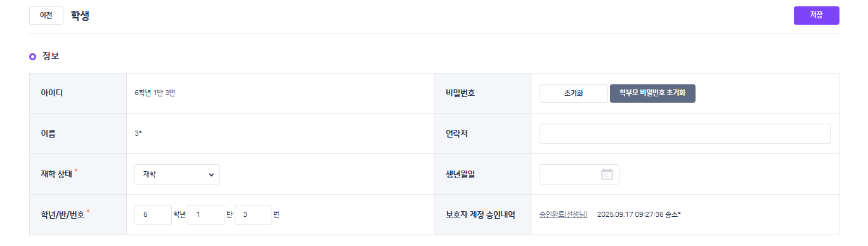The width and height of the screenshot is (868, 246).
Task: Click the 학생 page heading
Action: (80, 16)
